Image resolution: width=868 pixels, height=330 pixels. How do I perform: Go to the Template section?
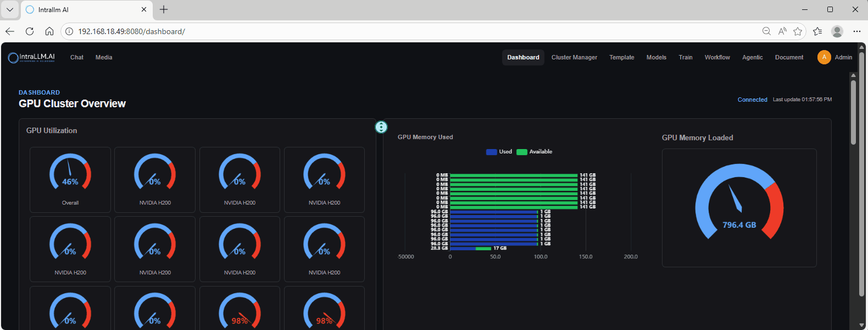tap(621, 57)
